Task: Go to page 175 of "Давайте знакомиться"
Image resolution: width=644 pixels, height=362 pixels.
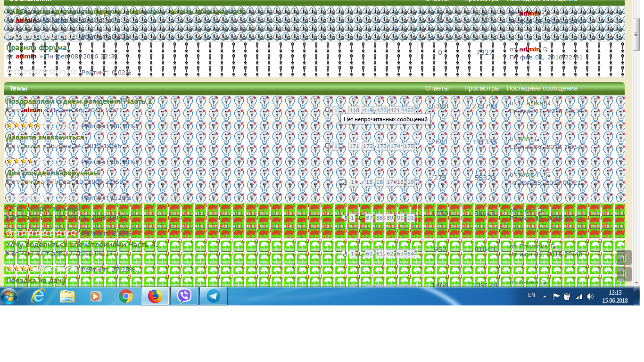Action: pyautogui.click(x=409, y=146)
